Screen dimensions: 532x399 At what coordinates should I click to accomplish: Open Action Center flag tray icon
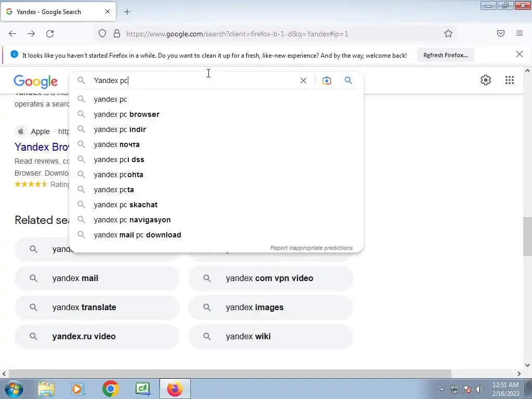(467, 389)
